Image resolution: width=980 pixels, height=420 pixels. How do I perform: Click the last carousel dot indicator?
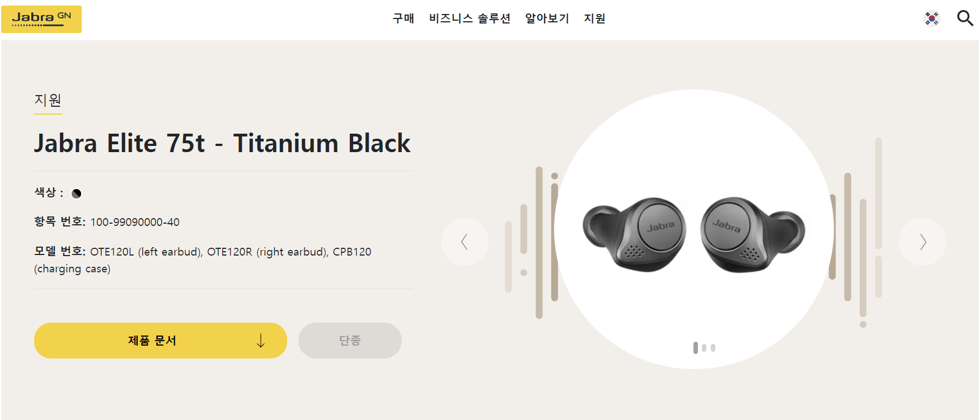712,348
